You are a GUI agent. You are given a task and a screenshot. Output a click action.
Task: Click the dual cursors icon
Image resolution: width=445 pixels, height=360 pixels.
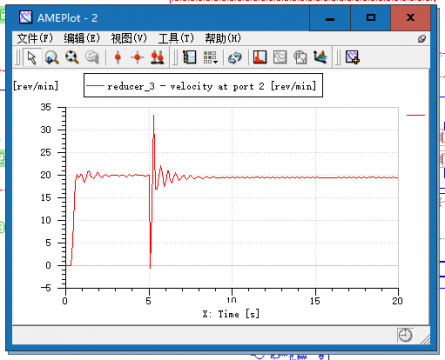(x=157, y=57)
